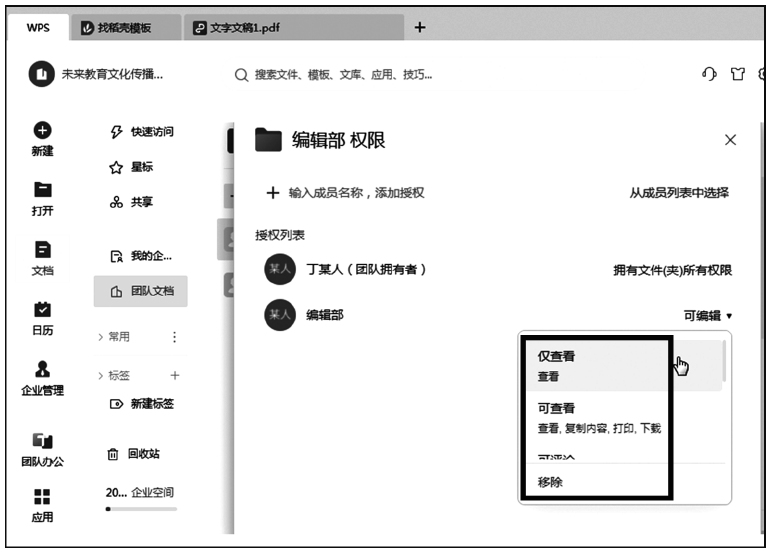
Task: Click the shirt skin icon
Action: point(740,75)
